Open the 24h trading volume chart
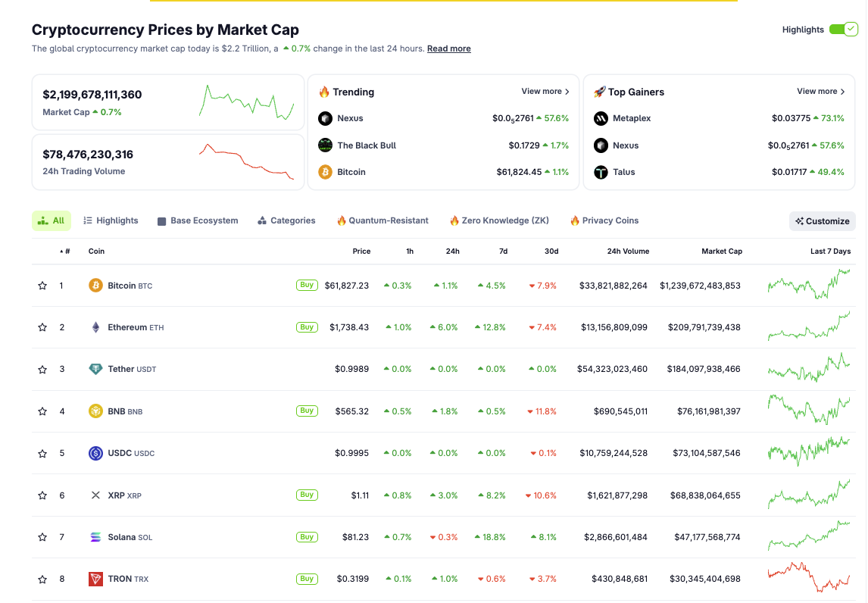The image size is (868, 603). [246, 161]
